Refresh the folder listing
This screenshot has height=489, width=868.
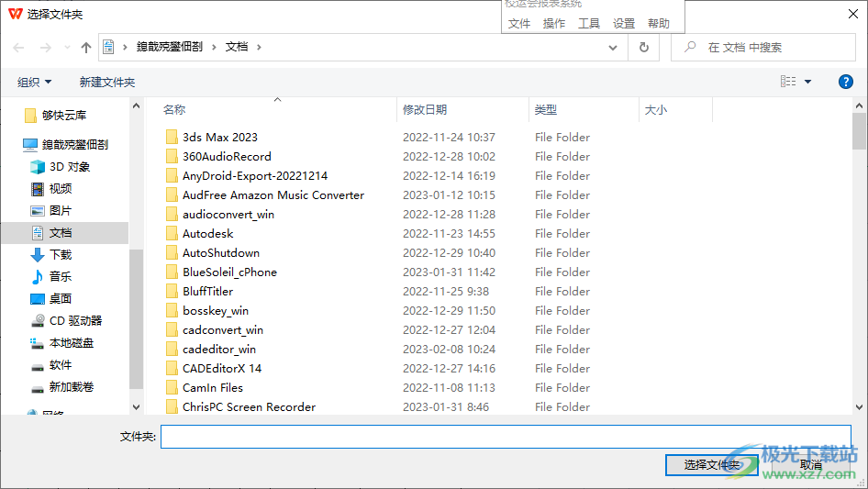tap(644, 48)
